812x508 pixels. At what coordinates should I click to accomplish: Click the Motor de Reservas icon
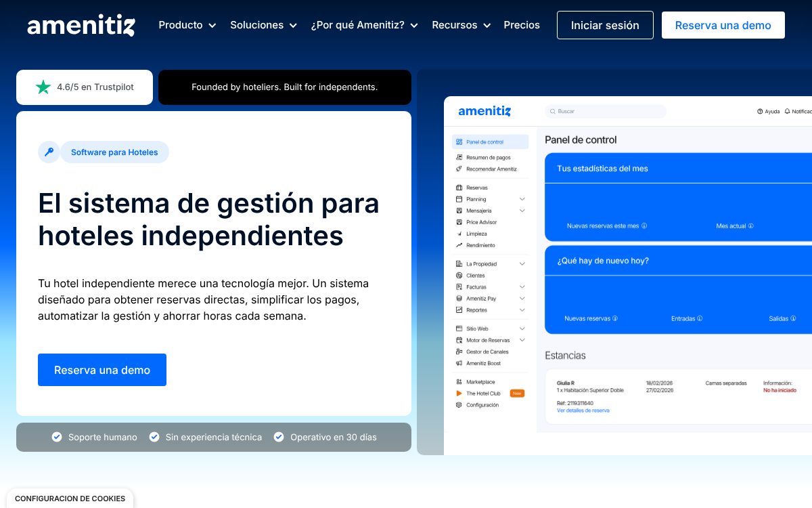pos(459,340)
